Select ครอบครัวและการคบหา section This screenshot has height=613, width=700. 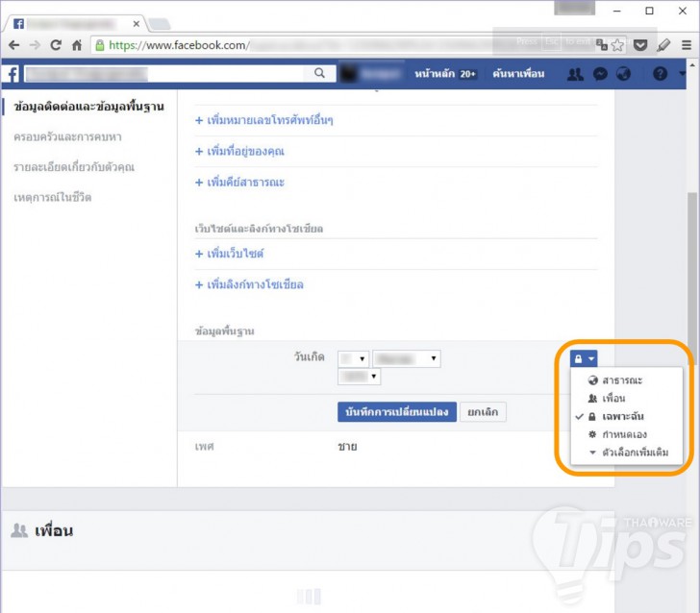(x=67, y=137)
